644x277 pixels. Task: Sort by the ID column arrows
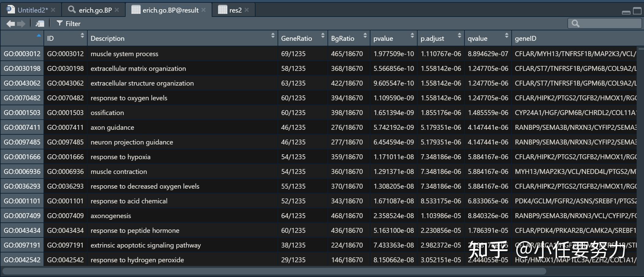coord(82,36)
